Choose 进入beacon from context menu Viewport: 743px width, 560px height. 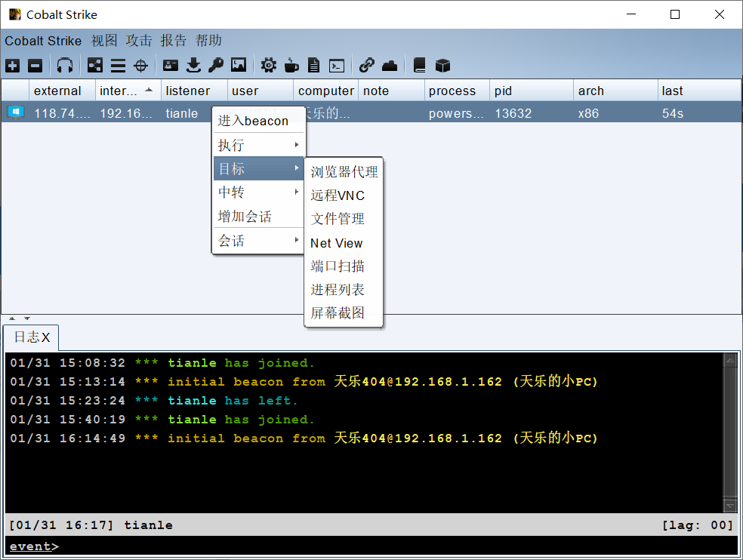point(258,121)
